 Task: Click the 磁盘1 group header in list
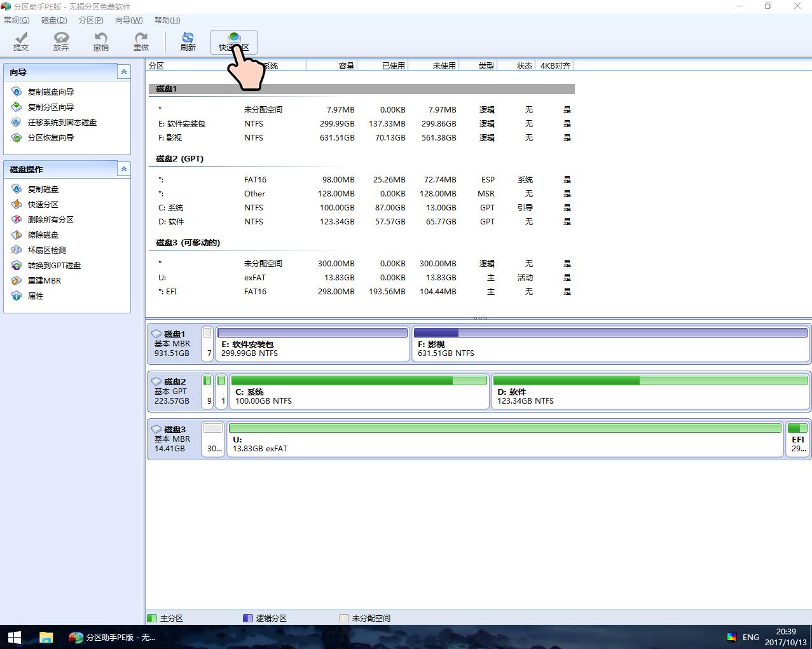pyautogui.click(x=362, y=89)
